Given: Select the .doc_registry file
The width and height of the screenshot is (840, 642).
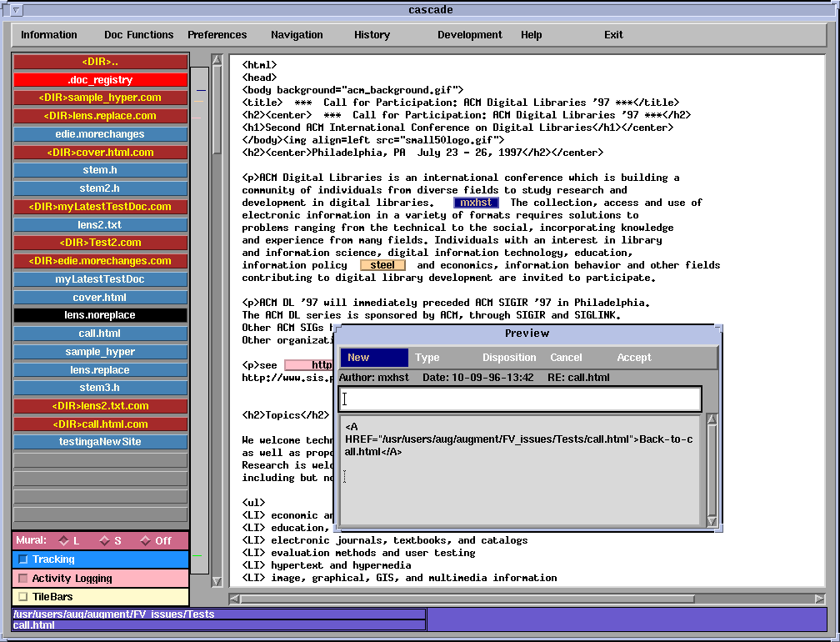Looking at the screenshot, I should click(100, 80).
